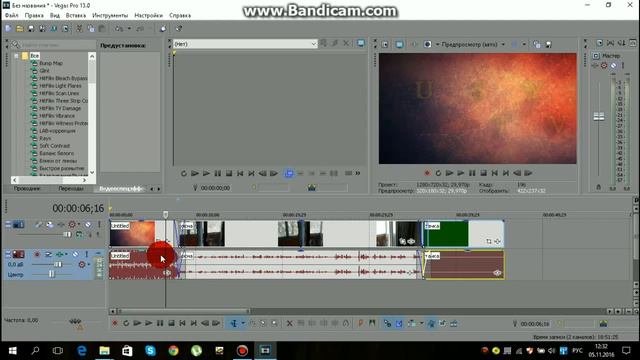Click the Normal Edit tool in bottom toolbar
This screenshot has width=640, height=360.
coord(234,323)
